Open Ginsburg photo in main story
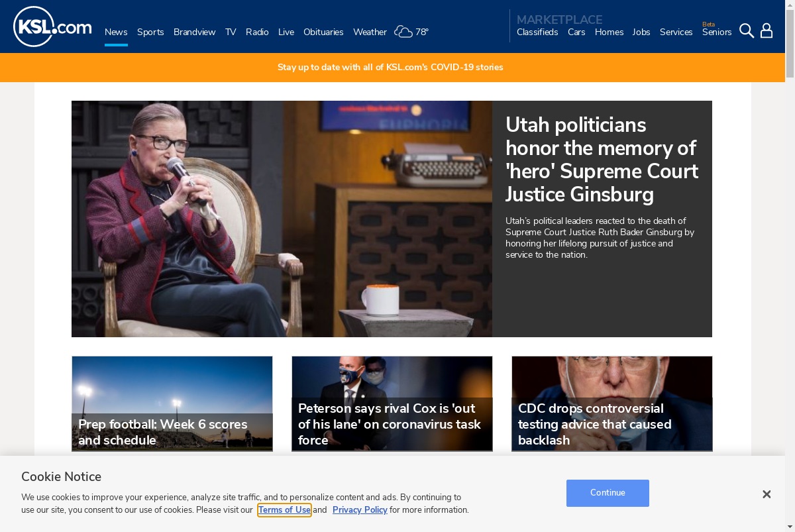This screenshot has width=795, height=532. tap(282, 219)
